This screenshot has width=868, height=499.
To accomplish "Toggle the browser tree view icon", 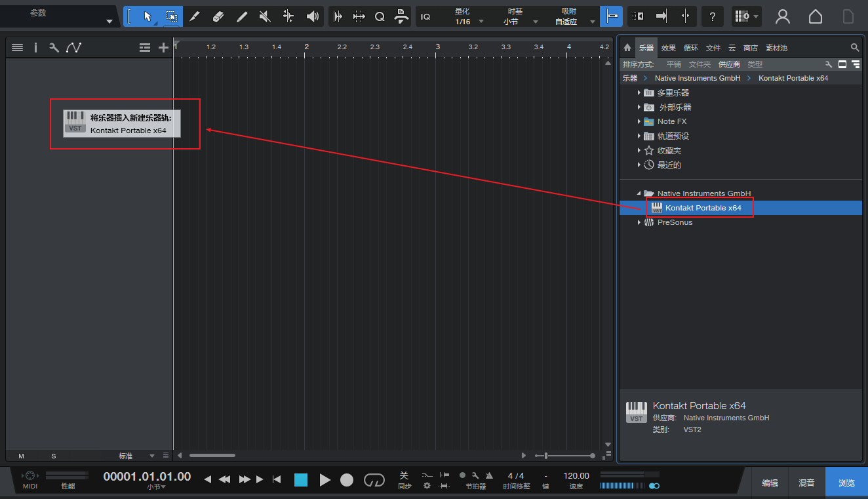I will pos(856,64).
